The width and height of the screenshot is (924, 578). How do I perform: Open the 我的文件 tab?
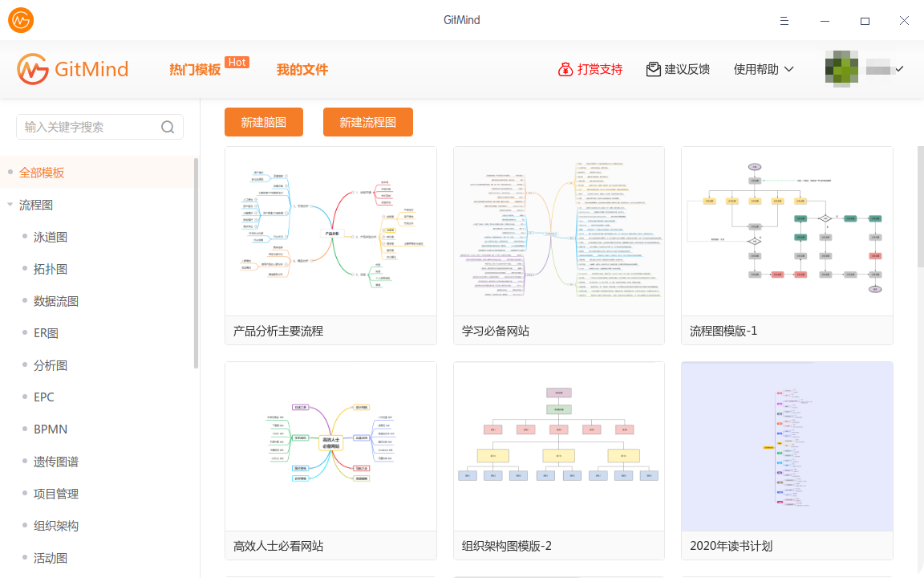point(302,69)
